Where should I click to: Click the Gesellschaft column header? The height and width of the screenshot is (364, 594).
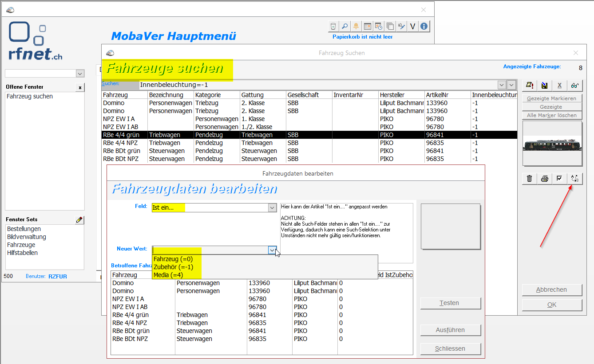[309, 95]
